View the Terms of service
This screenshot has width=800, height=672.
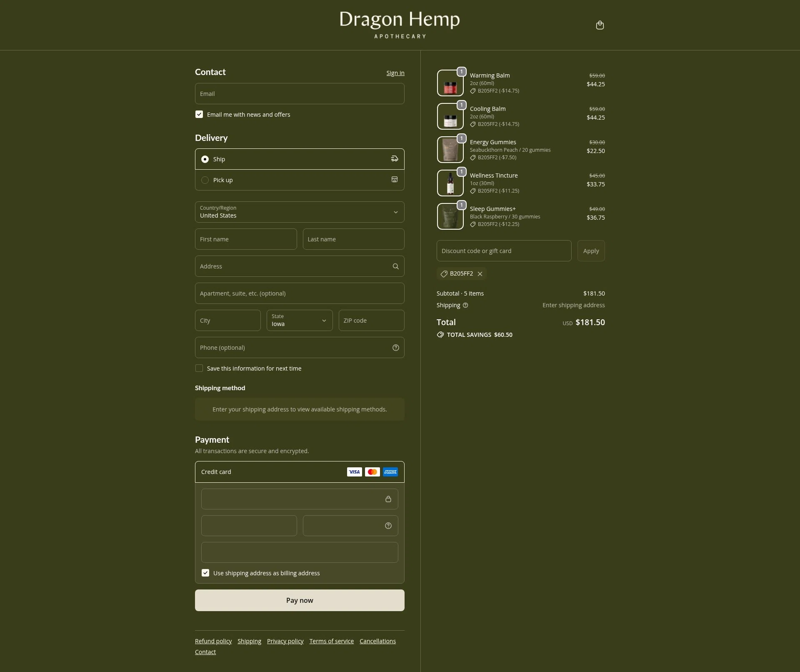click(331, 641)
